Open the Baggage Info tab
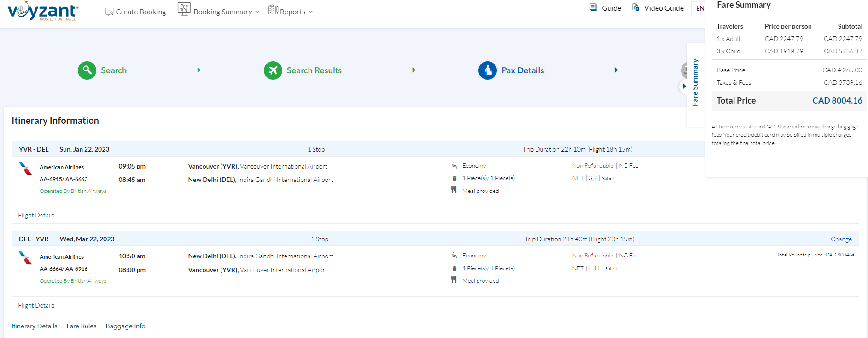The image size is (868, 338). (x=125, y=326)
